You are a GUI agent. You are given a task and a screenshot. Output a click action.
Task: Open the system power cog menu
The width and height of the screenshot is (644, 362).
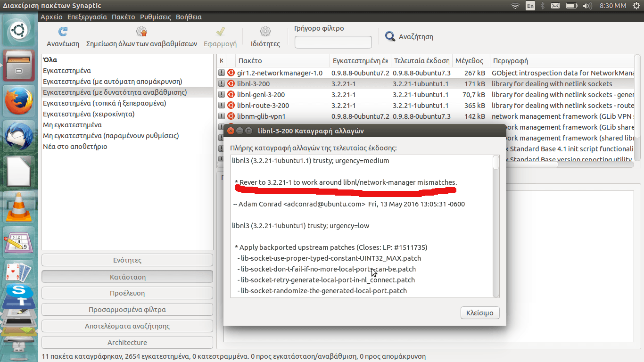(x=636, y=6)
